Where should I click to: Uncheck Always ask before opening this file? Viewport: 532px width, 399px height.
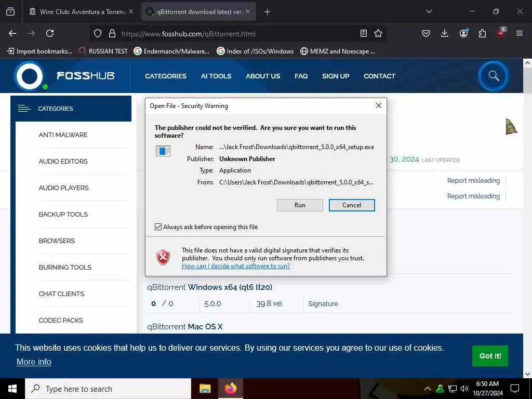pos(158,227)
